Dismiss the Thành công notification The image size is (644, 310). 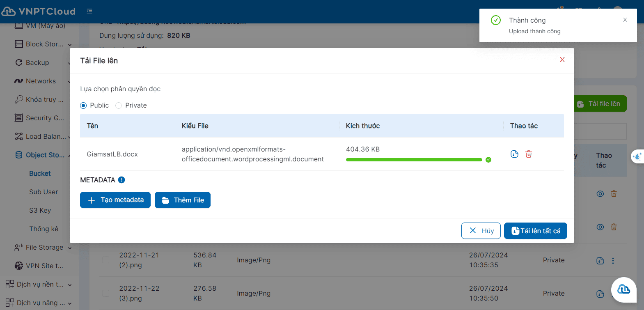point(625,20)
